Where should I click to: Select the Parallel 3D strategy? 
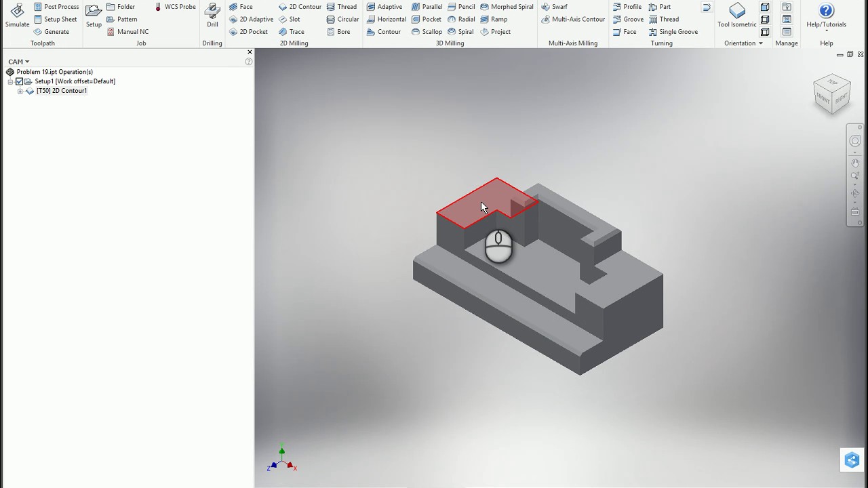click(427, 7)
